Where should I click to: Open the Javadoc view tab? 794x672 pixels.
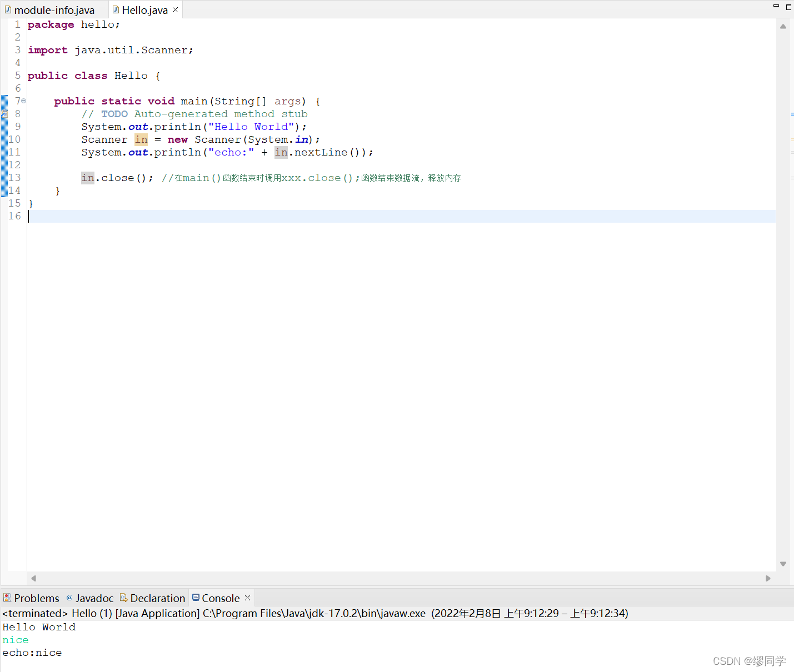click(x=89, y=598)
